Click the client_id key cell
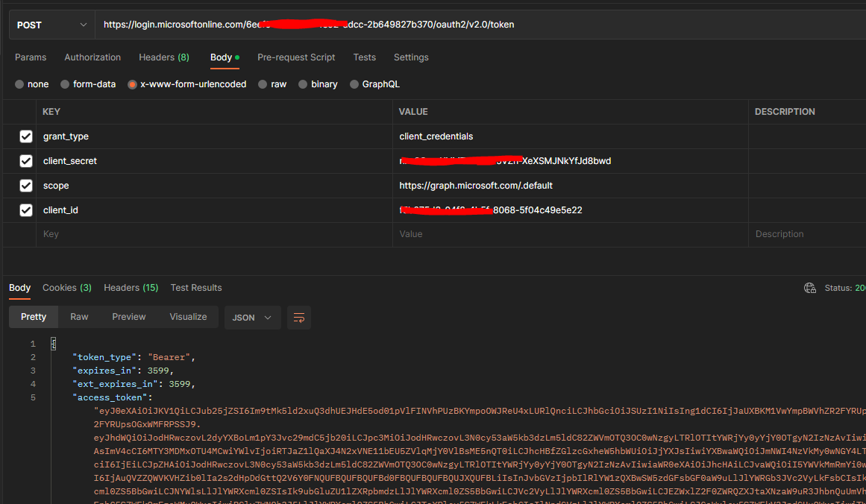Screen dimensions: 866x504 tap(214, 210)
